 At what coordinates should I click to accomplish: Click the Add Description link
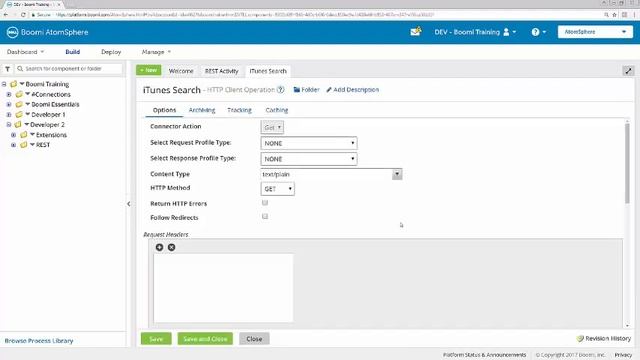pyautogui.click(x=353, y=90)
